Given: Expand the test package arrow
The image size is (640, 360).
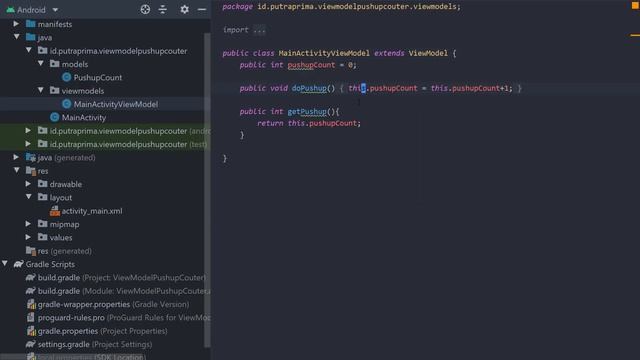Looking at the screenshot, I should pos(28,144).
